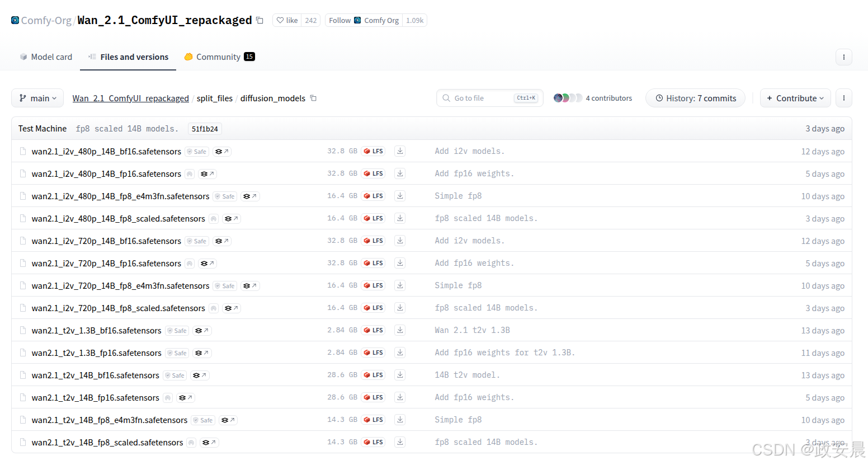Open wan2.1_t2v_14B_fp8_scaled.safetensors
This screenshot has width=868, height=465.
(x=107, y=442)
